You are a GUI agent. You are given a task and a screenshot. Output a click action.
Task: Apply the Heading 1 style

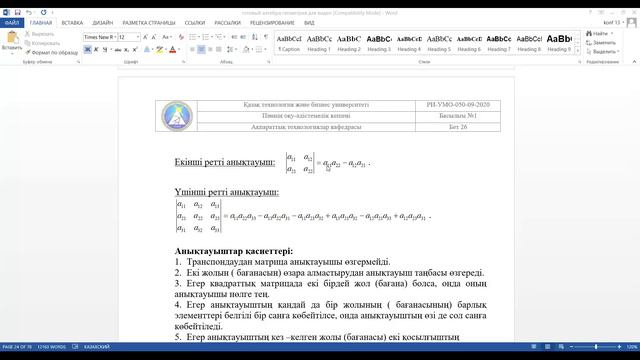pyautogui.click(x=319, y=43)
